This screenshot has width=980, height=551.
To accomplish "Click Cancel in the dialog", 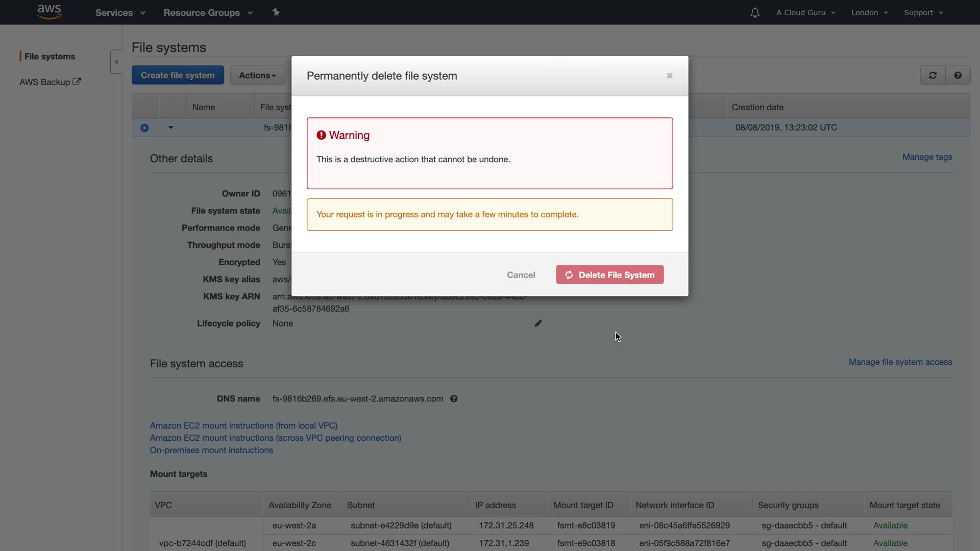I will coord(521,275).
